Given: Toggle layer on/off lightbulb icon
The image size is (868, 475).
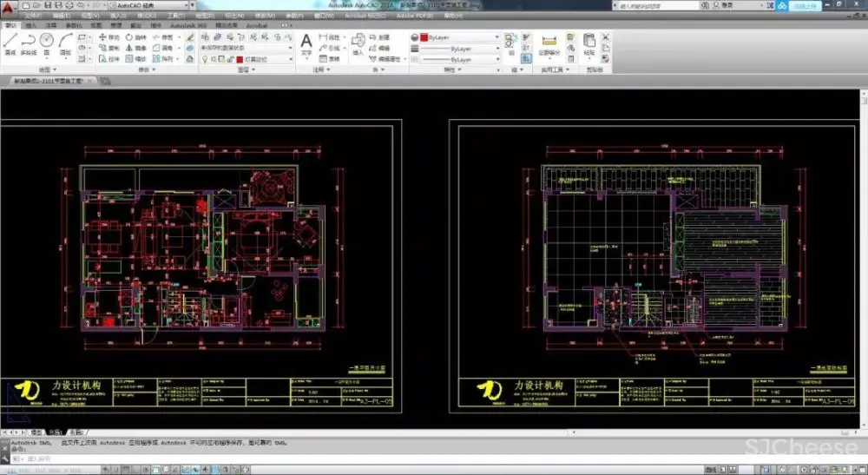Looking at the screenshot, I should tap(204, 59).
